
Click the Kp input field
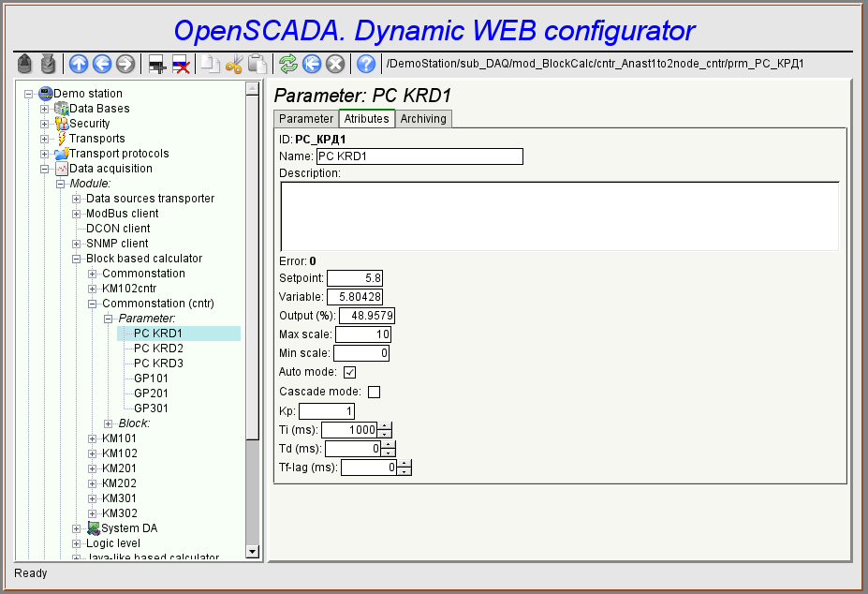[x=327, y=411]
